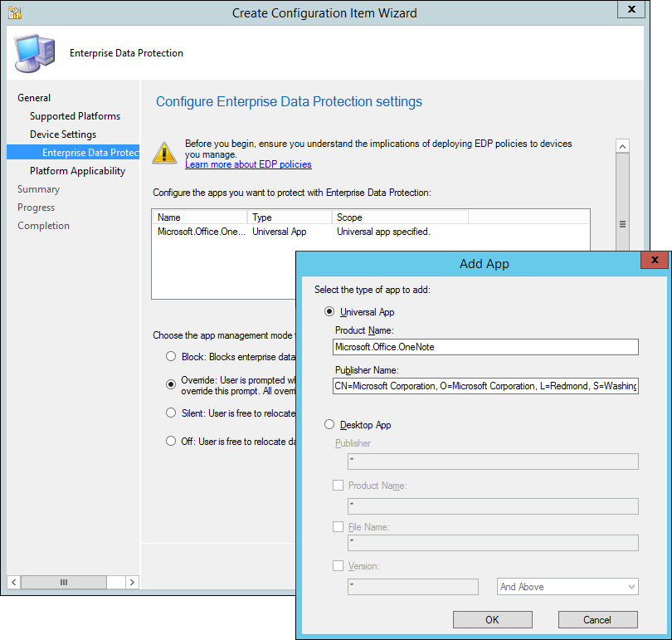Image resolution: width=672 pixels, height=640 pixels.
Task: Open the Learn more about EDP policies link
Action: pos(248,164)
